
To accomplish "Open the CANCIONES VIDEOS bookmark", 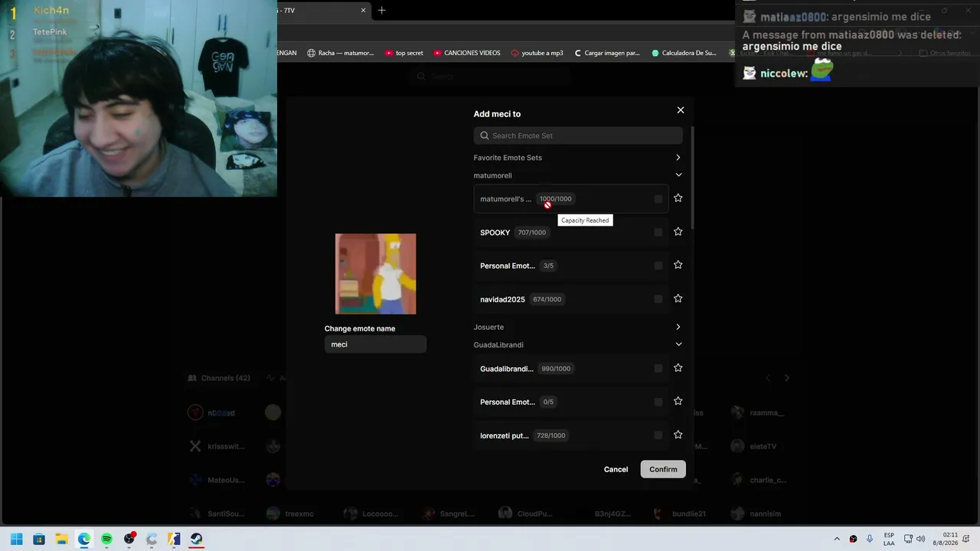I will 467,53.
